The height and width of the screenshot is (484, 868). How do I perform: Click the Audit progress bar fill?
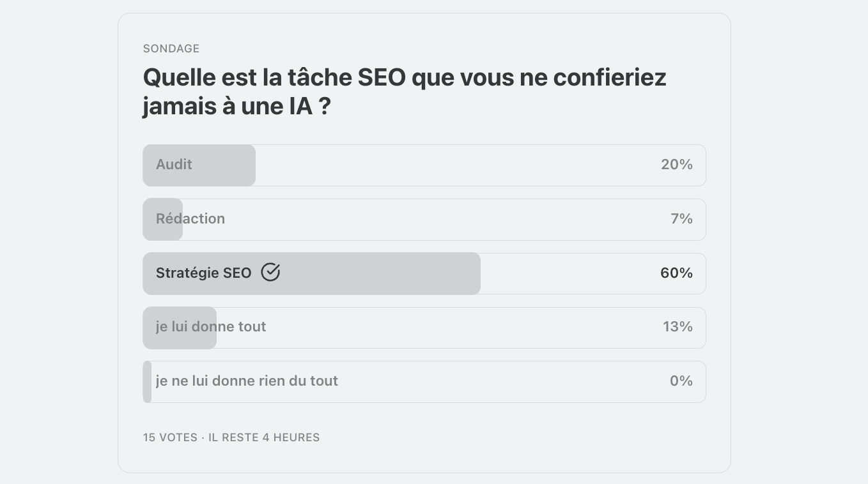[x=199, y=165]
